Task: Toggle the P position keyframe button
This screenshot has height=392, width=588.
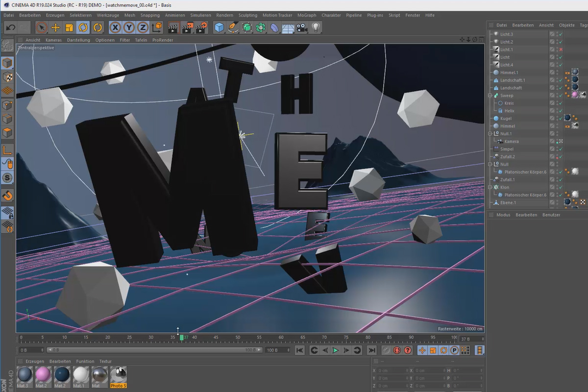Action: pyautogui.click(x=455, y=350)
